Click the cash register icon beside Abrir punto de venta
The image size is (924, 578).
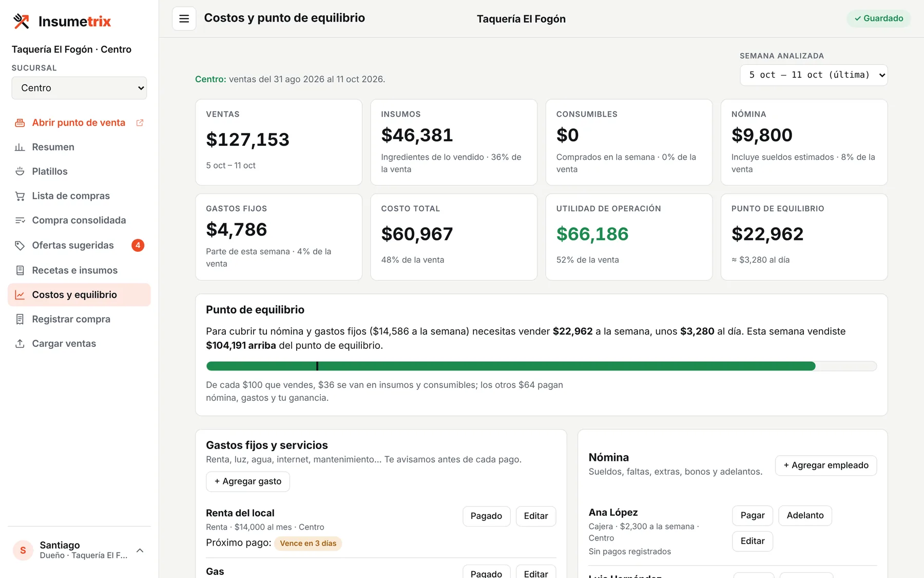tap(20, 123)
